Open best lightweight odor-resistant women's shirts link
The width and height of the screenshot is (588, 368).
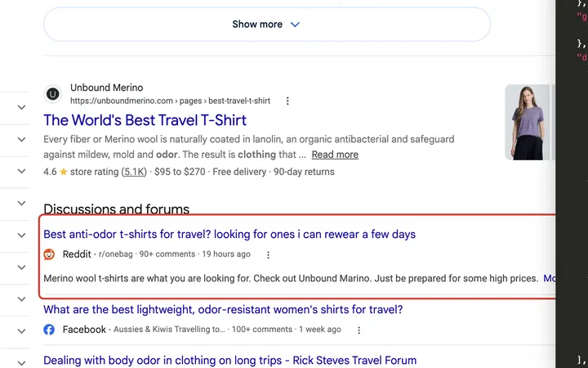(x=223, y=310)
